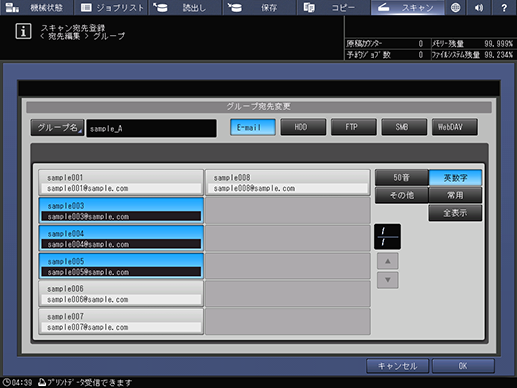Deselect the sample004 address entry

pos(121,238)
